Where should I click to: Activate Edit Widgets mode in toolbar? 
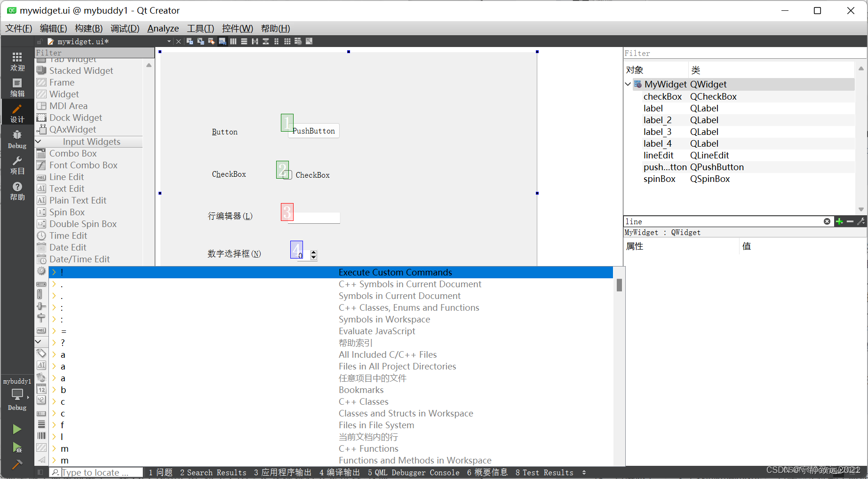pos(190,41)
